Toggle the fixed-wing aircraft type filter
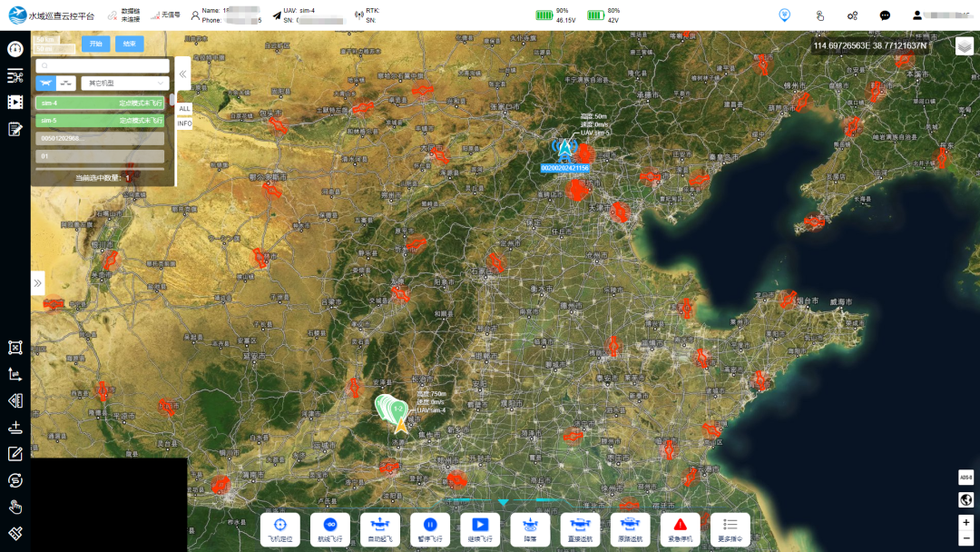This screenshot has width=980, height=552. click(x=66, y=83)
